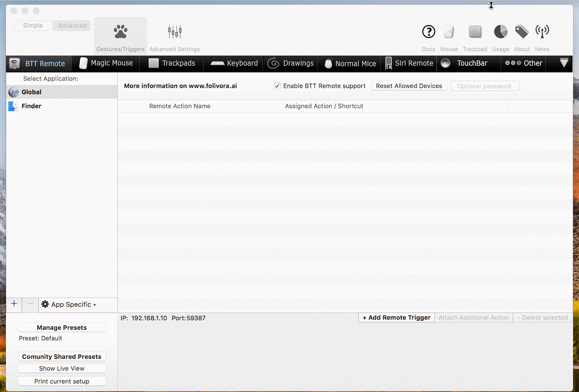Select the BTT Remote tab
This screenshot has height=392, width=579.
tap(39, 64)
